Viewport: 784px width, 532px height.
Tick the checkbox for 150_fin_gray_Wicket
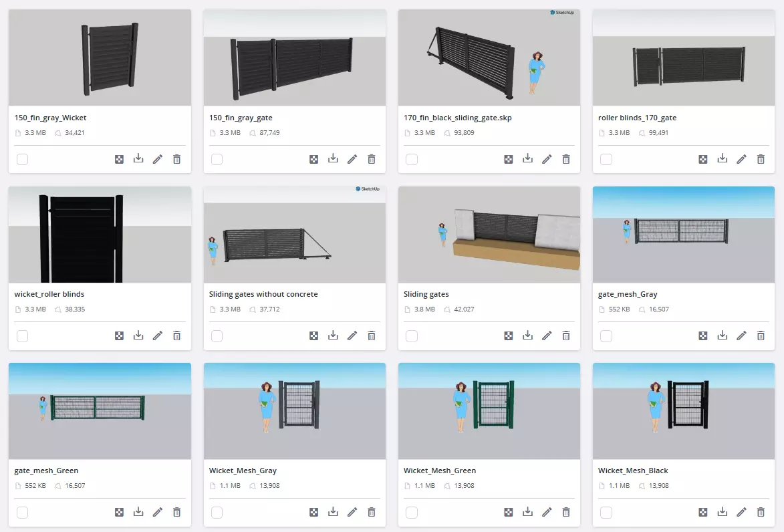tap(23, 160)
